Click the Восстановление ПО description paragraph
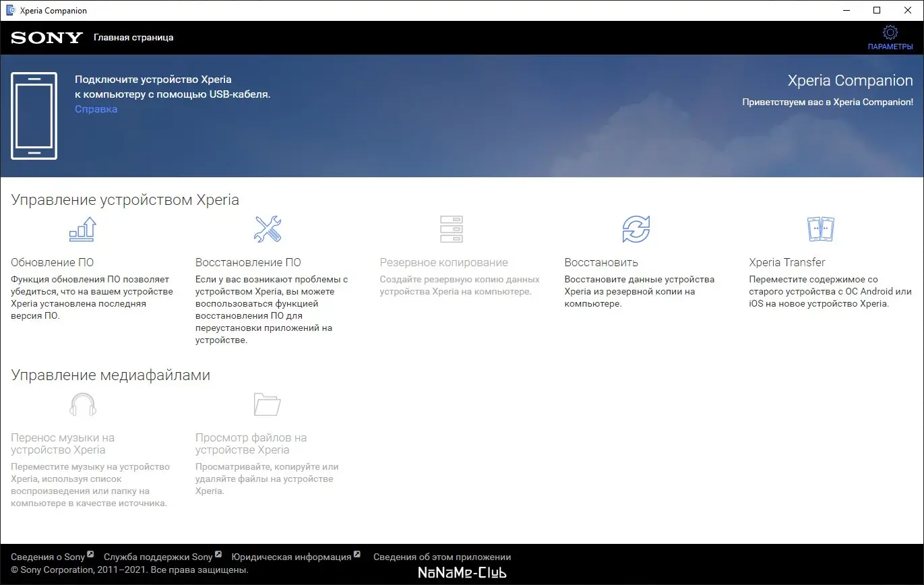 272,309
